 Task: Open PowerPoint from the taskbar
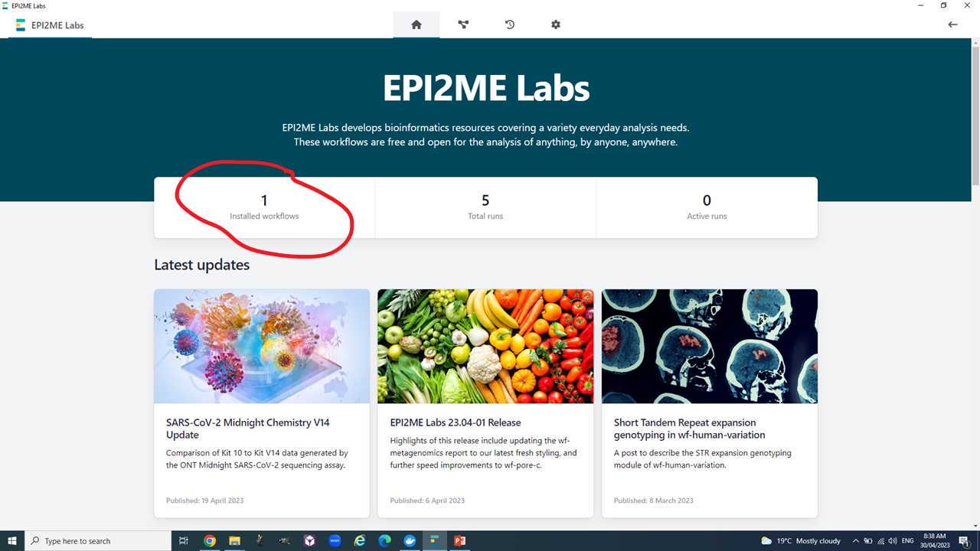pyautogui.click(x=459, y=540)
